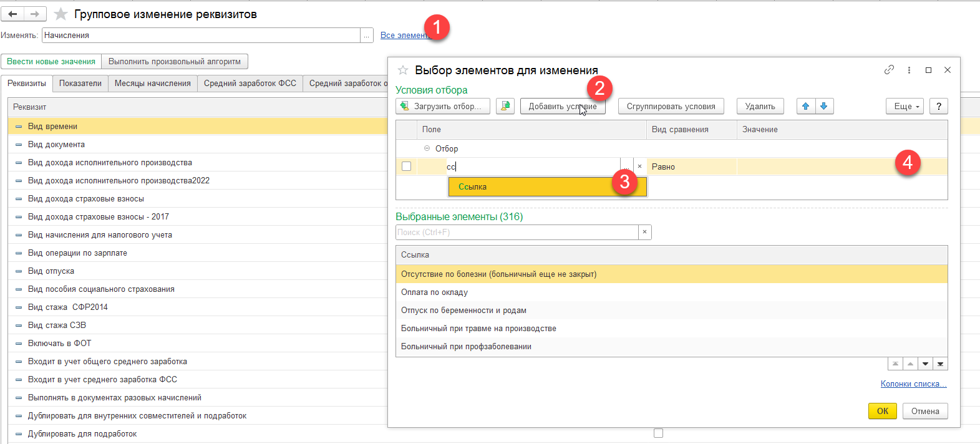Move condition down with blue arrow
Screen dimensions: 980x444
pos(824,106)
